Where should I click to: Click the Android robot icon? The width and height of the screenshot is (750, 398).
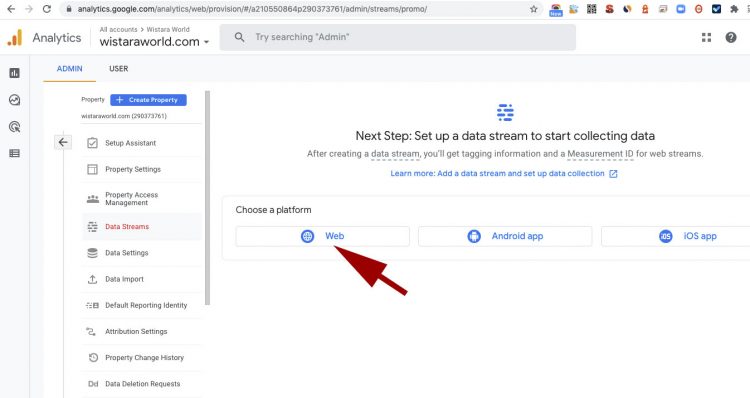474,236
